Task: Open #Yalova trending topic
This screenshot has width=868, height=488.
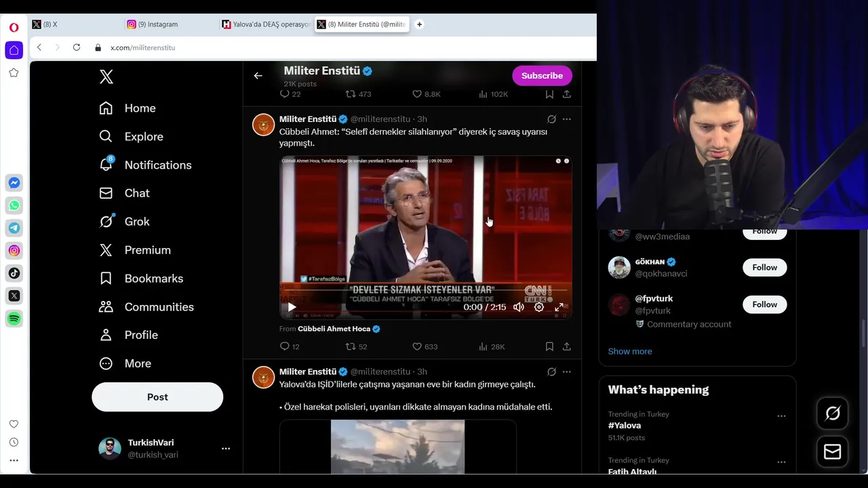Action: [x=625, y=426]
